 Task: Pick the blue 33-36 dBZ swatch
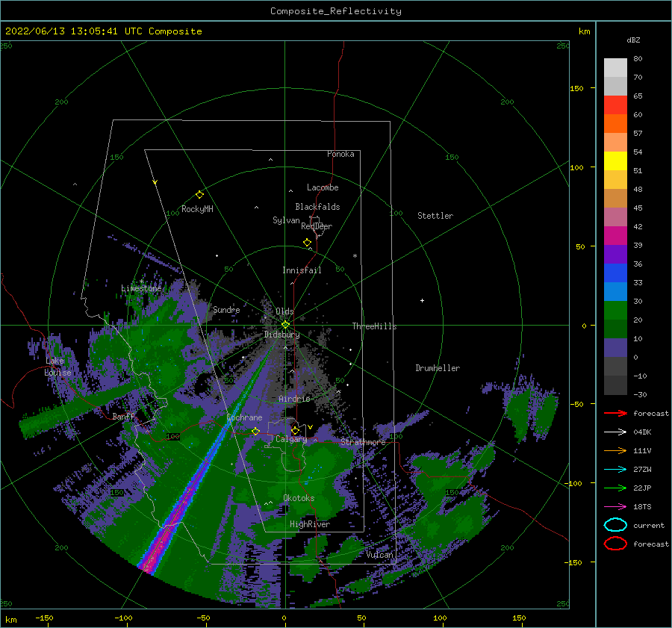[x=615, y=273]
